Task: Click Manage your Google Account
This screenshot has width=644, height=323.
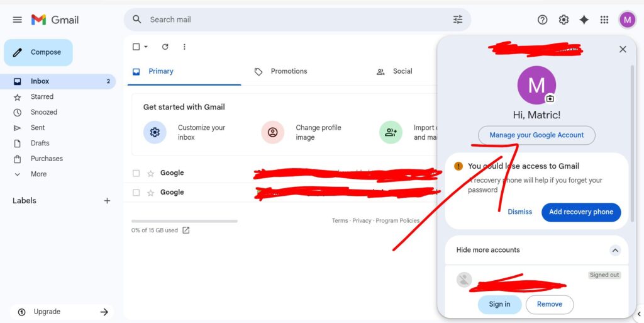Action: tap(536, 135)
